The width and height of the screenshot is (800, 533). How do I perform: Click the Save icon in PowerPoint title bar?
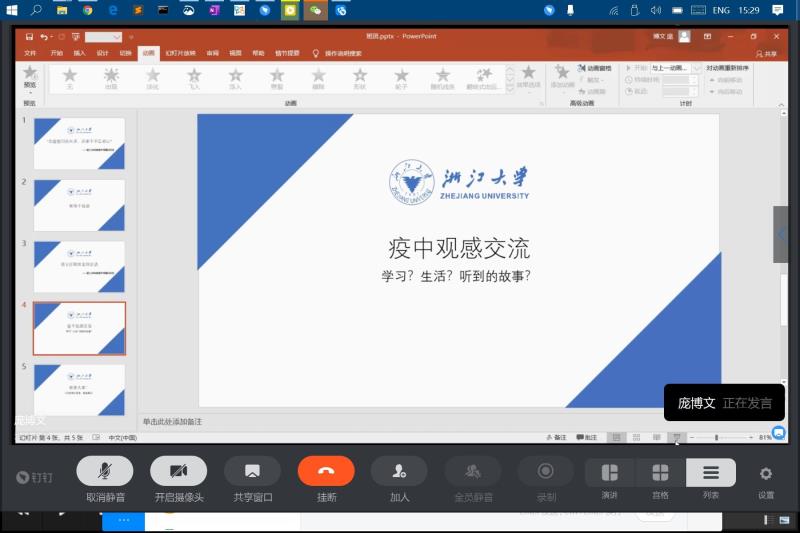(x=29, y=37)
